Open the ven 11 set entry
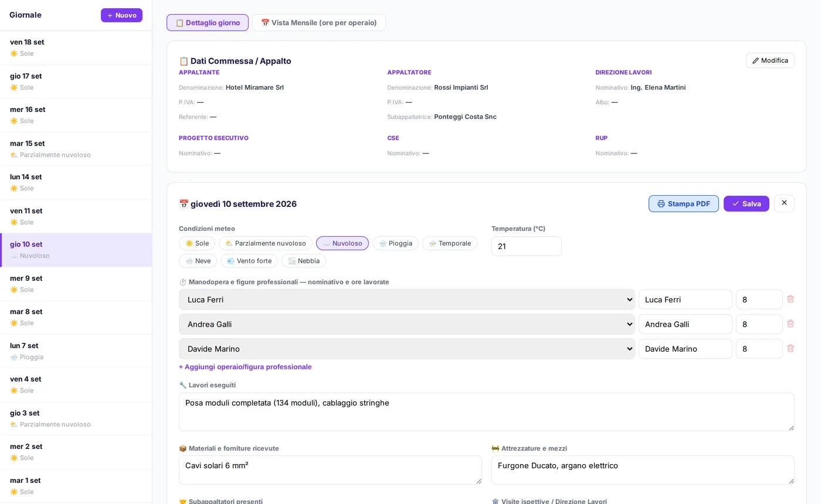 click(76, 216)
